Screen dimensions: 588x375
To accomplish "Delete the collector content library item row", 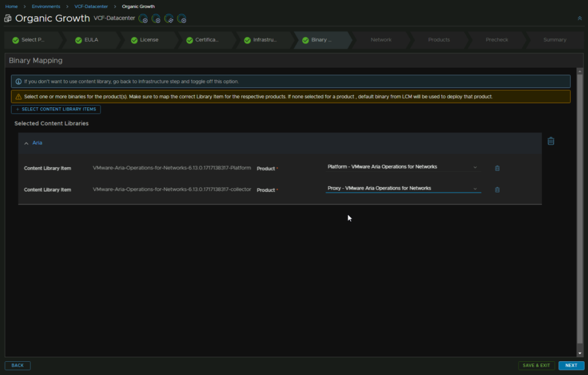I will (x=497, y=190).
